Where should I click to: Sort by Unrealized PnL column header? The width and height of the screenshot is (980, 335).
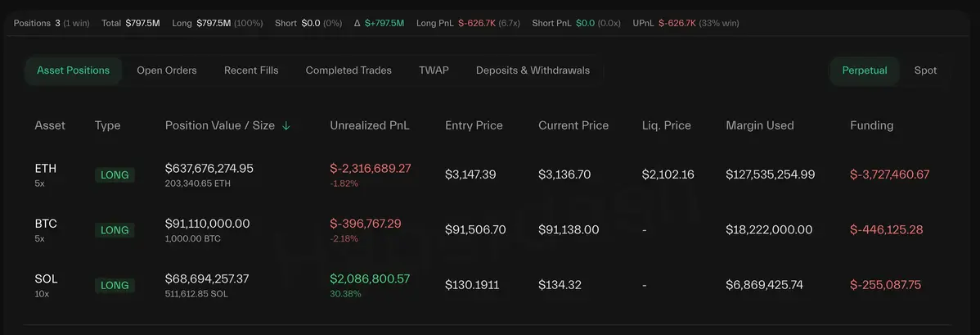tap(370, 126)
